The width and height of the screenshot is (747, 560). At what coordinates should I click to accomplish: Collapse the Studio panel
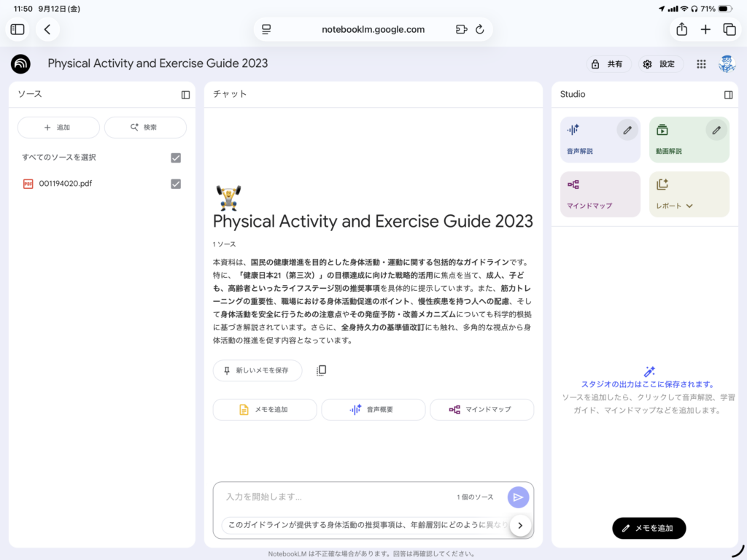[x=728, y=95]
